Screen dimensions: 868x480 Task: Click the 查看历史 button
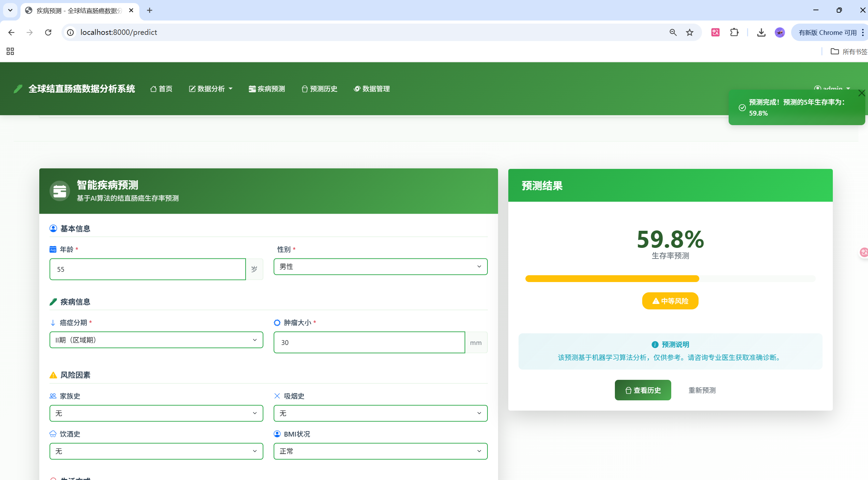pyautogui.click(x=643, y=390)
